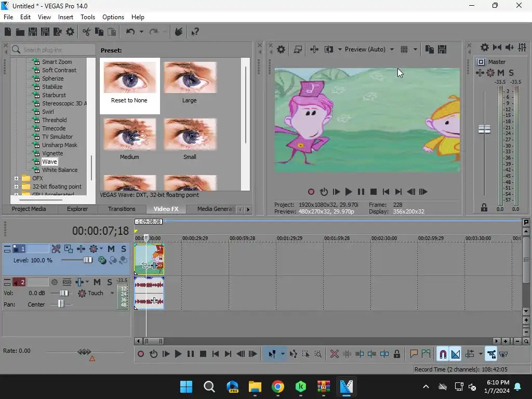Solo audio track 2
Viewport: 532px width, 399px height.
(x=110, y=282)
